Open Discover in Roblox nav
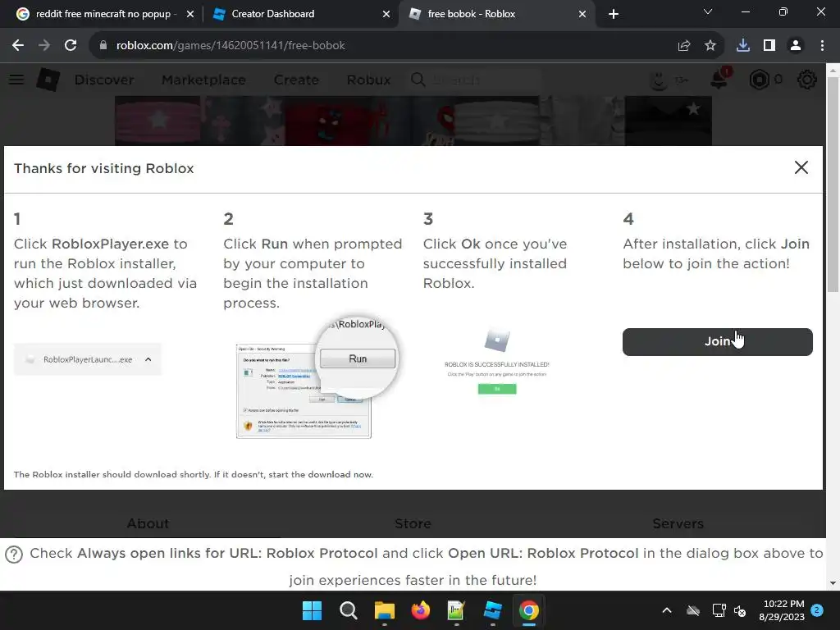 [104, 80]
